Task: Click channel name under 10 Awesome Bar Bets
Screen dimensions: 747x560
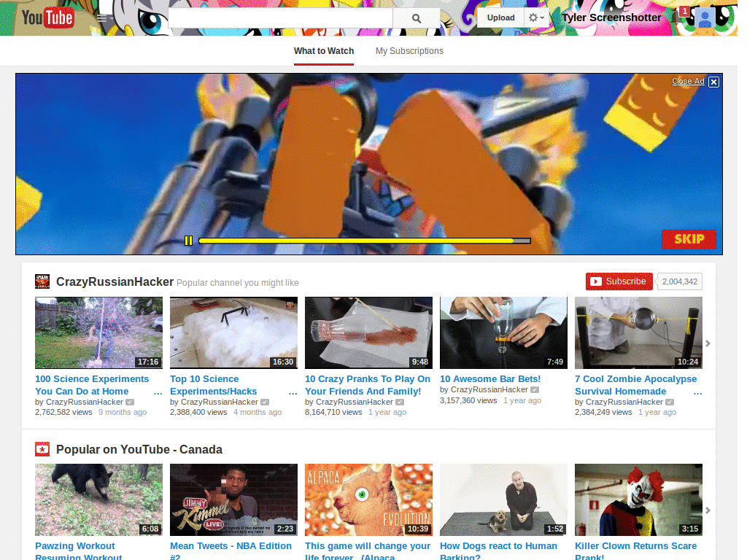Action: 489,389
